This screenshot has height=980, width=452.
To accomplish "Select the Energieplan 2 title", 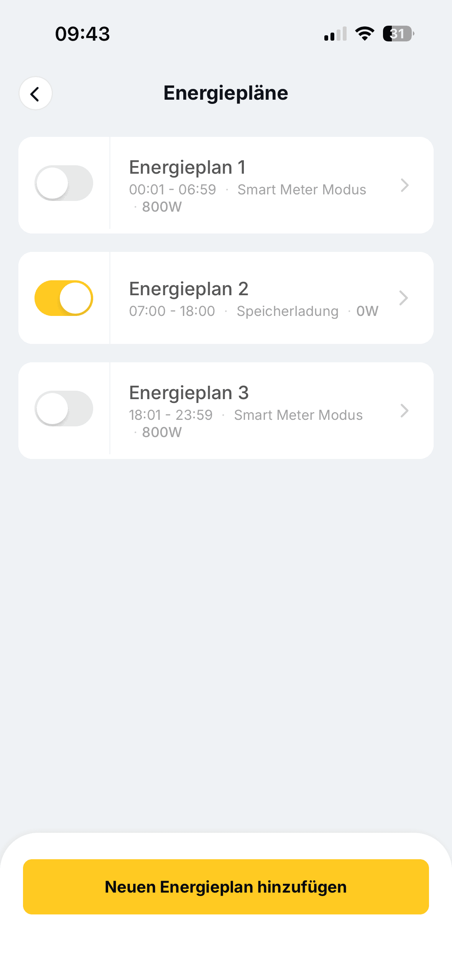I will coord(189,289).
